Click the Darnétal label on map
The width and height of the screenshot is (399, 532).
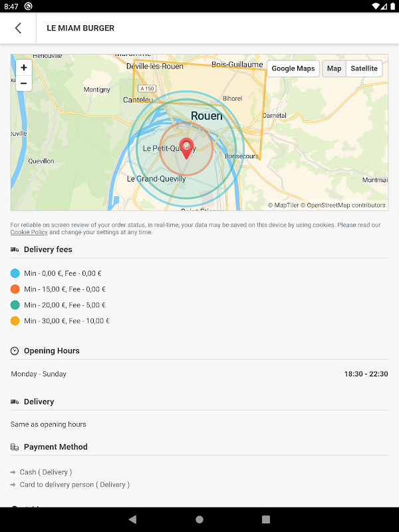(275, 115)
